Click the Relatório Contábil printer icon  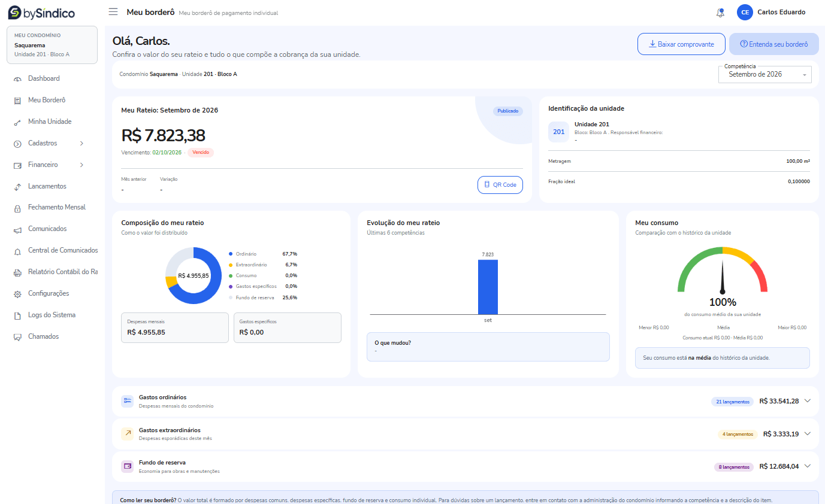point(17,272)
